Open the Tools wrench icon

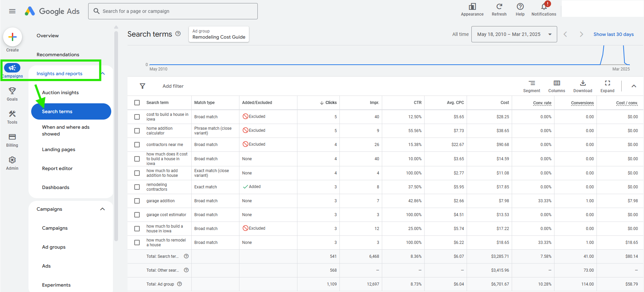click(12, 114)
